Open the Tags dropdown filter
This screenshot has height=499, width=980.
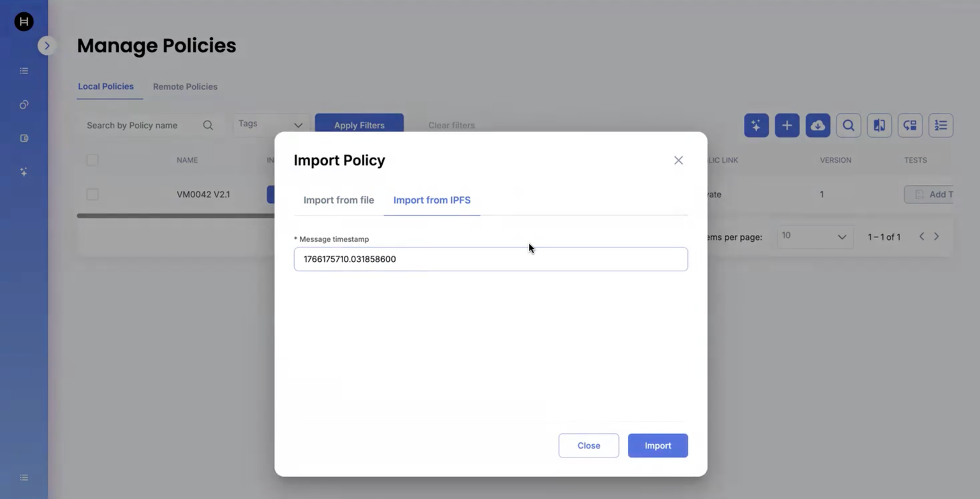(x=271, y=124)
